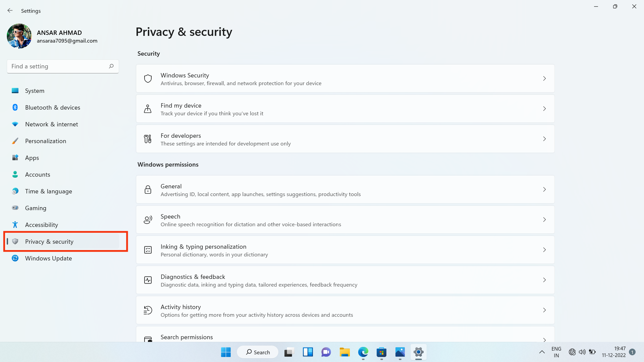Open the Accessibility settings category
Screen dimensions: 644x362
tap(41, 225)
